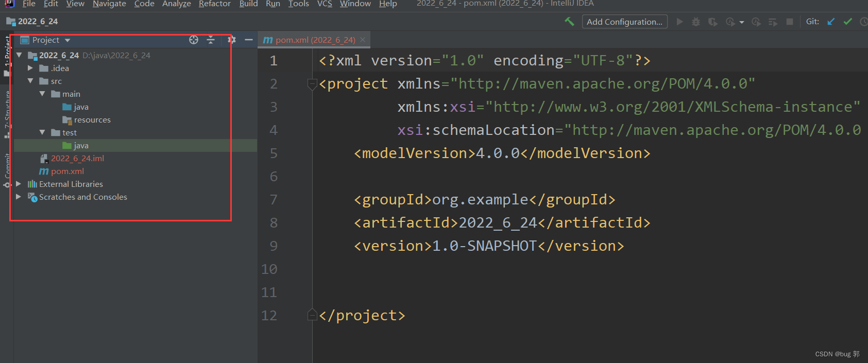Viewport: 868px width, 363px height.
Task: Select 2022_6_24.iml file in tree
Action: [72, 158]
